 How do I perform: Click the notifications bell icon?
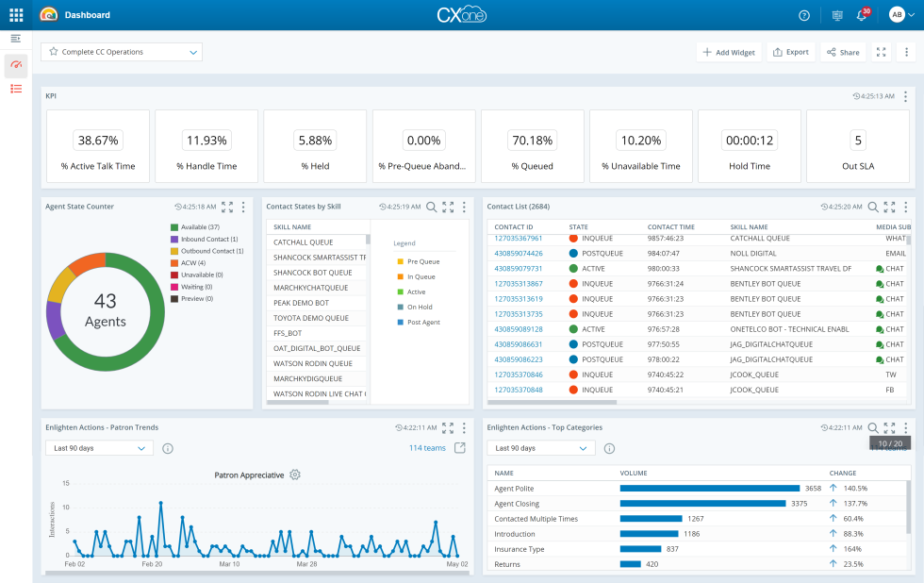point(861,15)
